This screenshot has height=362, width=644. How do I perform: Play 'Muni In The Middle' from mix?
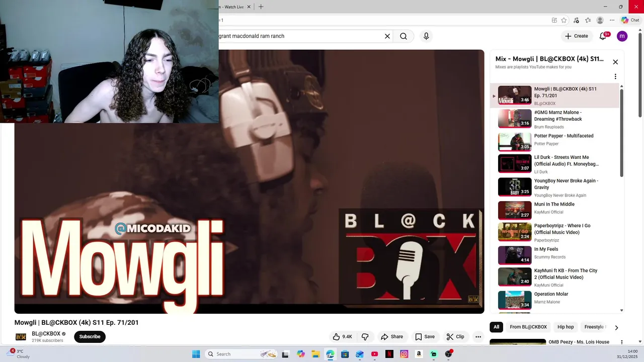pyautogui.click(x=555, y=211)
